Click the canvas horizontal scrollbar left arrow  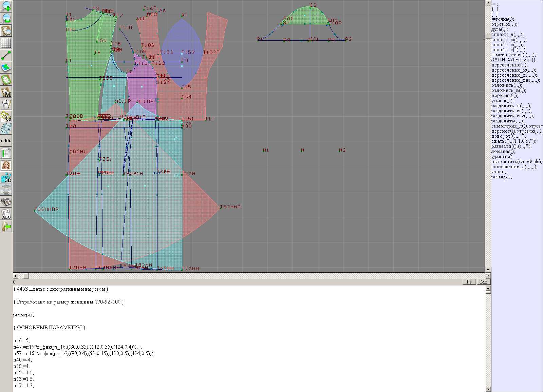click(x=15, y=276)
